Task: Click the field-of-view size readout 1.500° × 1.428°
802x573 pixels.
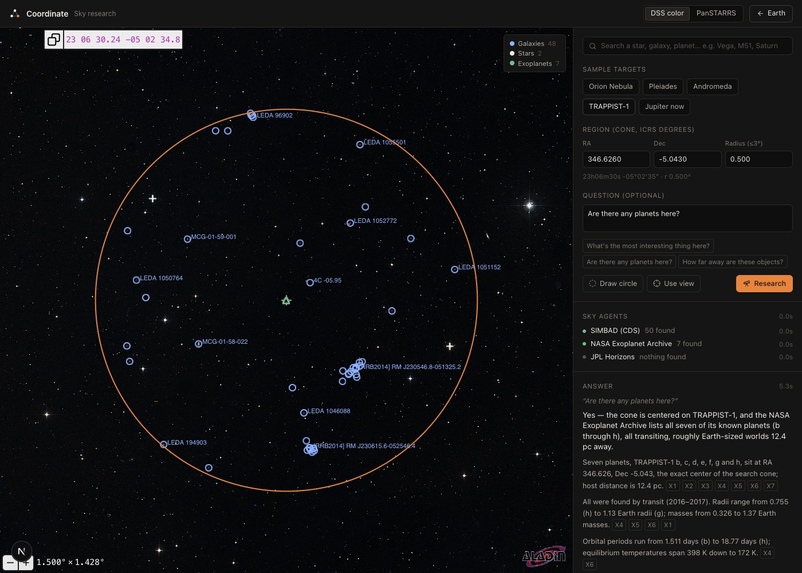Action: pos(70,562)
